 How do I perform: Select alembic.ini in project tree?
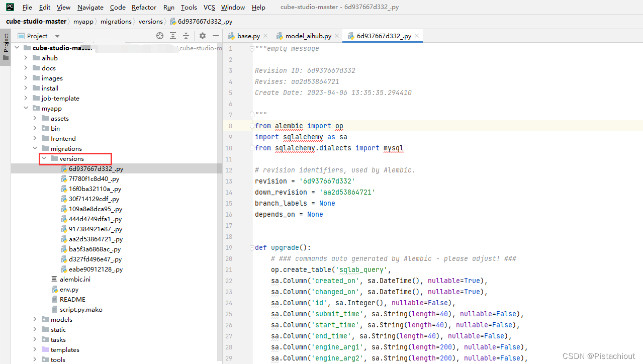click(x=75, y=279)
